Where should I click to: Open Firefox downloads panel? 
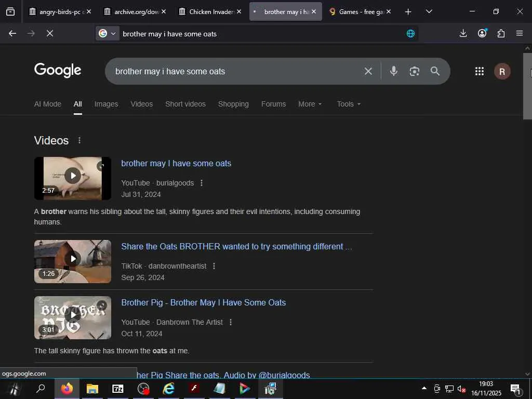tap(463, 33)
